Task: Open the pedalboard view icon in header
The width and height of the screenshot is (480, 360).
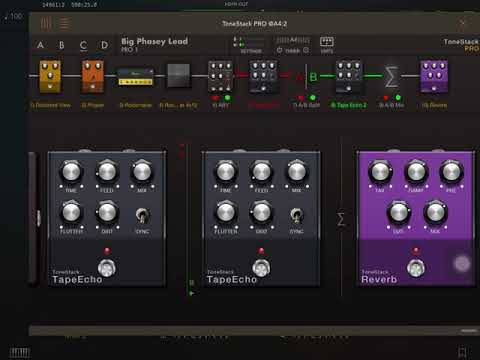Action: click(x=46, y=24)
